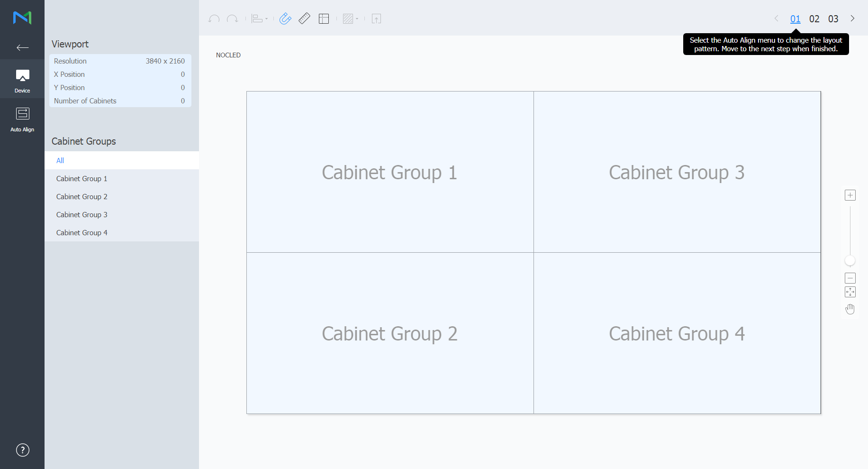Select the hand pan tool
This screenshot has height=469, width=868.
(x=850, y=309)
